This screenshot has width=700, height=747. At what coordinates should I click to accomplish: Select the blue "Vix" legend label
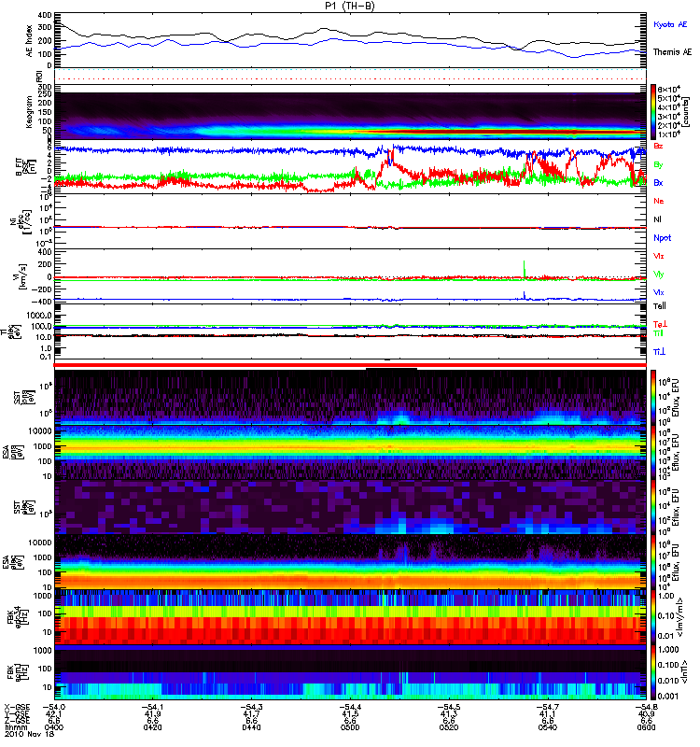click(x=659, y=292)
